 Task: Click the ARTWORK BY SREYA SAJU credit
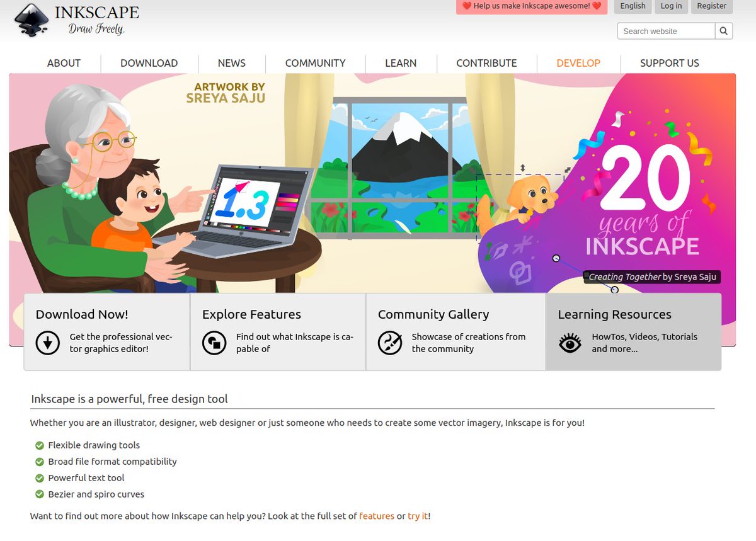pos(226,92)
